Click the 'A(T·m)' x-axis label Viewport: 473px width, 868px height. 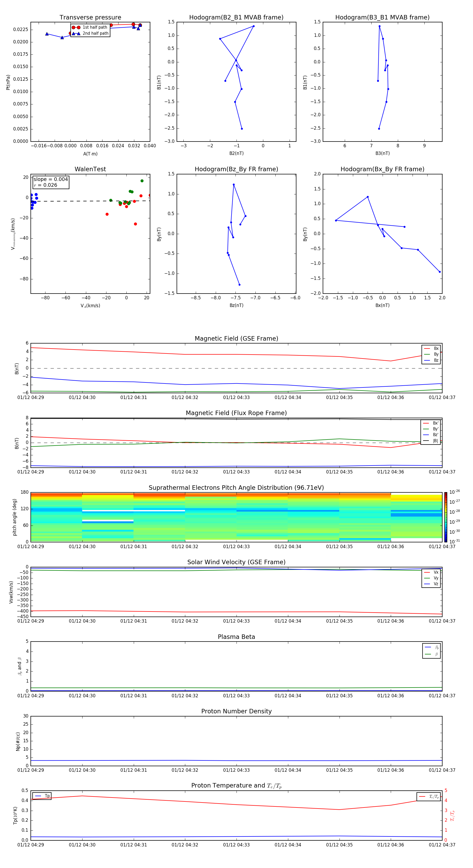point(90,154)
